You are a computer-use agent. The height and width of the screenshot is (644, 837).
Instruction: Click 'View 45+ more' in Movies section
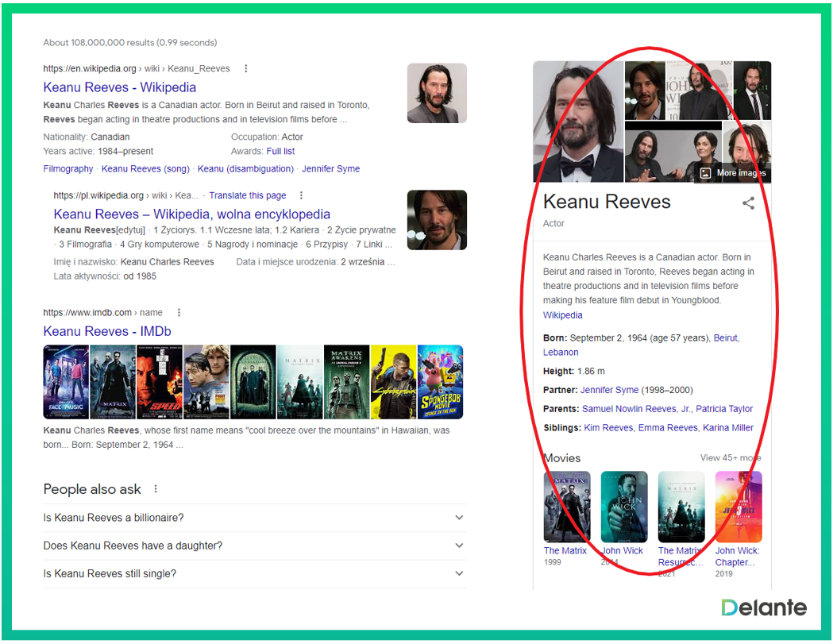pyautogui.click(x=731, y=457)
